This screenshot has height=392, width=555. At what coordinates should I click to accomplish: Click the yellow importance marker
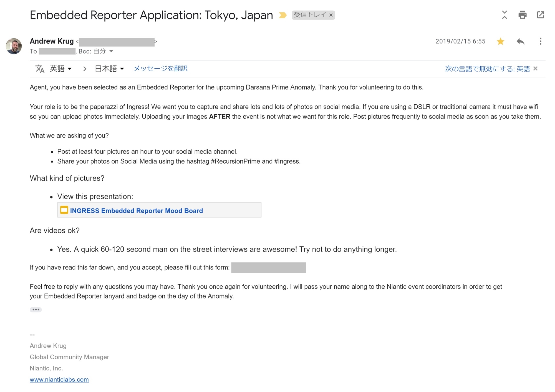click(282, 15)
